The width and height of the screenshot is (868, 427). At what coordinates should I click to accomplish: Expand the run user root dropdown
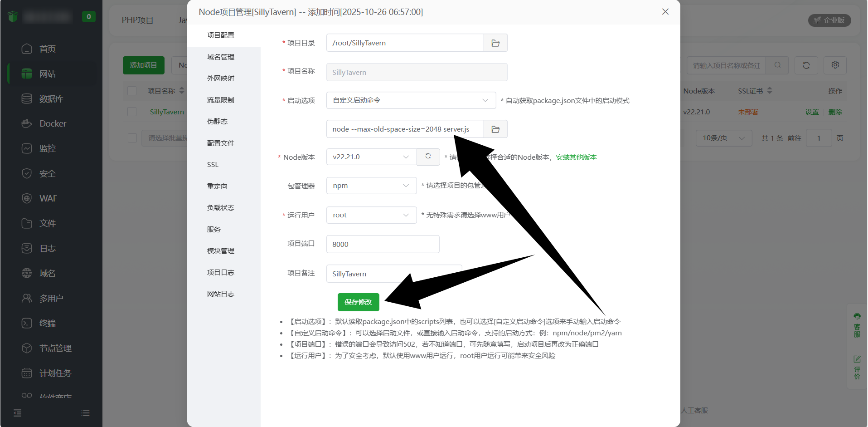371,215
